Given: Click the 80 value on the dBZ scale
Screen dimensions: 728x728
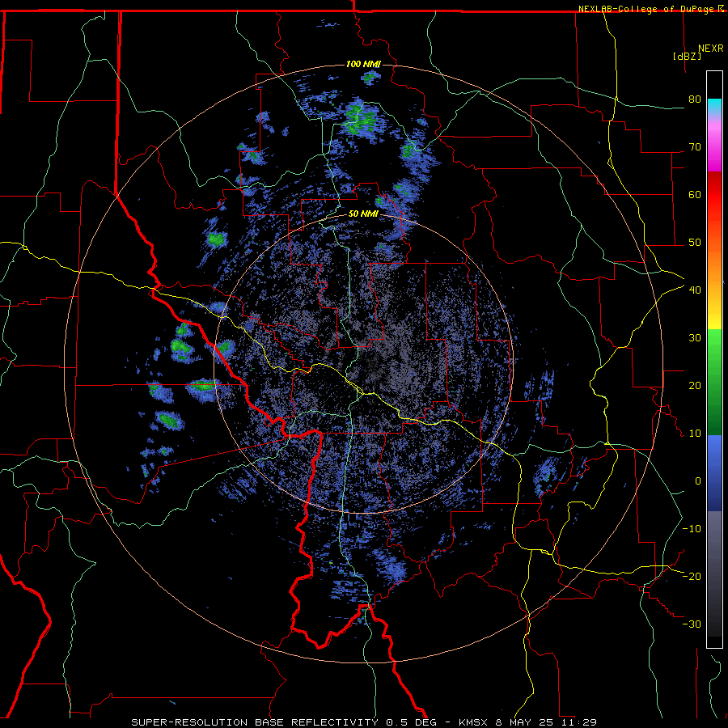Looking at the screenshot, I should (x=695, y=99).
